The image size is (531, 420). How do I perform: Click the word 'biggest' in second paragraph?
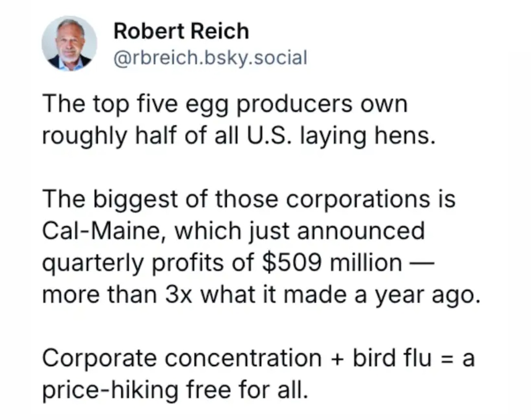click(x=135, y=199)
